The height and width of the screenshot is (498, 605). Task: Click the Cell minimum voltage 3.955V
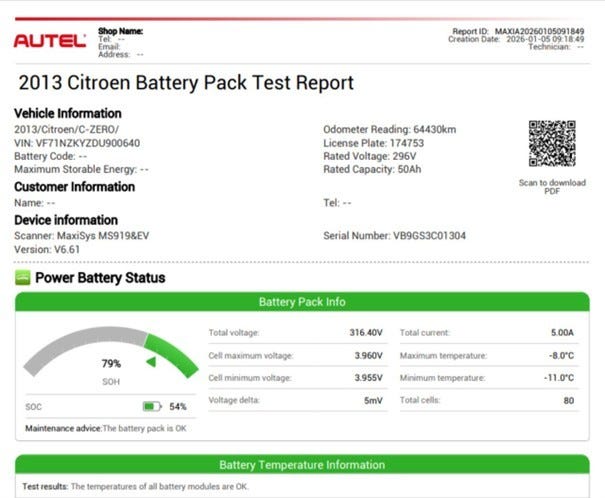(x=368, y=378)
